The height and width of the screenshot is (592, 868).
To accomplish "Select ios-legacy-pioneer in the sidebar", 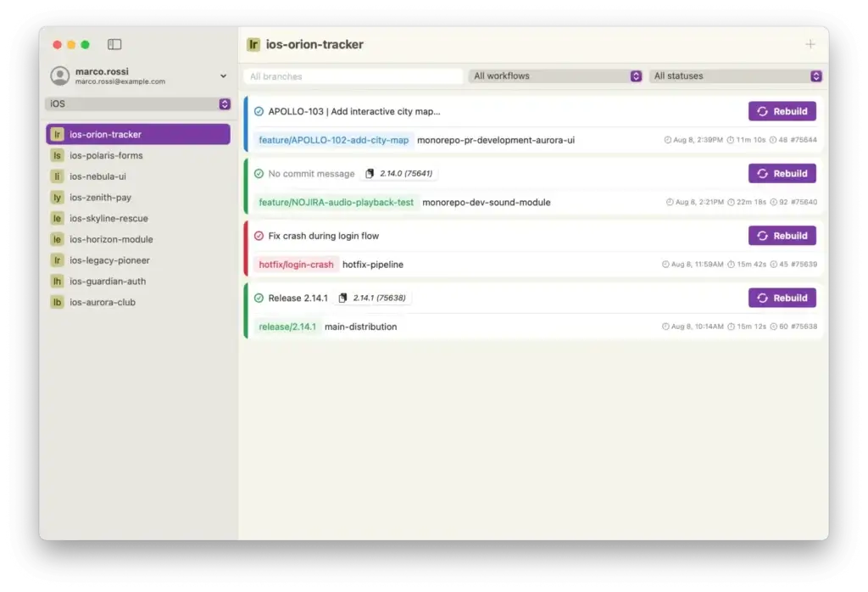I will (x=138, y=260).
